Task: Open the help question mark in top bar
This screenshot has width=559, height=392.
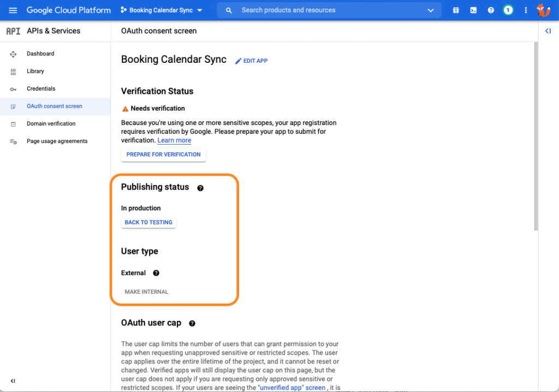Action: point(491,10)
